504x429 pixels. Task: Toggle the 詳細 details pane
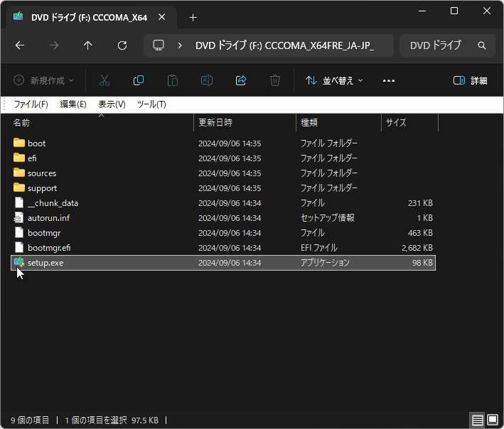(x=471, y=80)
